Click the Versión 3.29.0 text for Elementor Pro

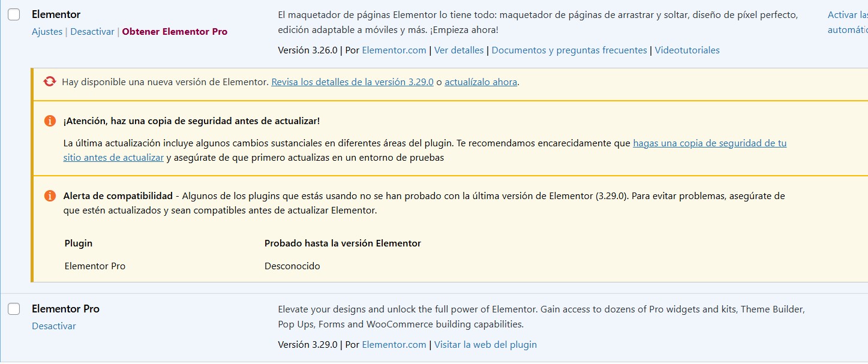(x=308, y=345)
